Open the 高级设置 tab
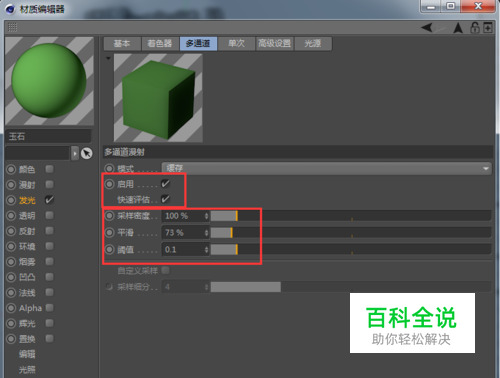The image size is (500, 378). pos(274,43)
